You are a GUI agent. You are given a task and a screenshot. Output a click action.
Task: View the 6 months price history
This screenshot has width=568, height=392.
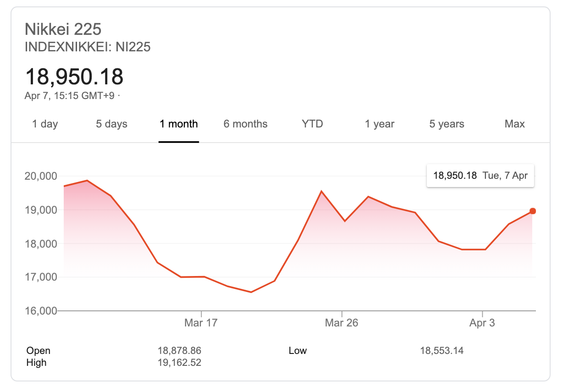click(245, 124)
